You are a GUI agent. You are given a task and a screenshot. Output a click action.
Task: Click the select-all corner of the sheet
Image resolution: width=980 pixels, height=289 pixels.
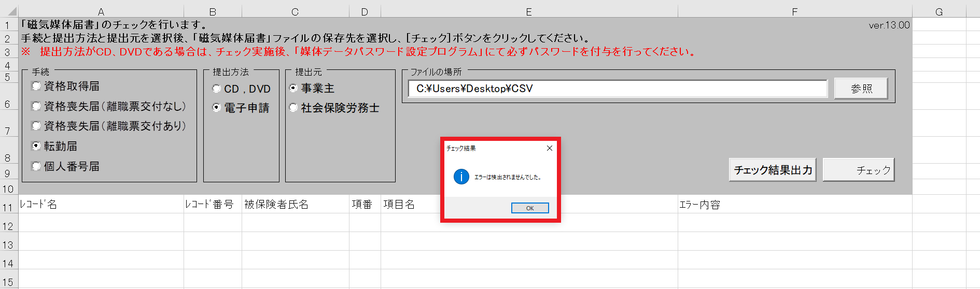[x=9, y=11]
